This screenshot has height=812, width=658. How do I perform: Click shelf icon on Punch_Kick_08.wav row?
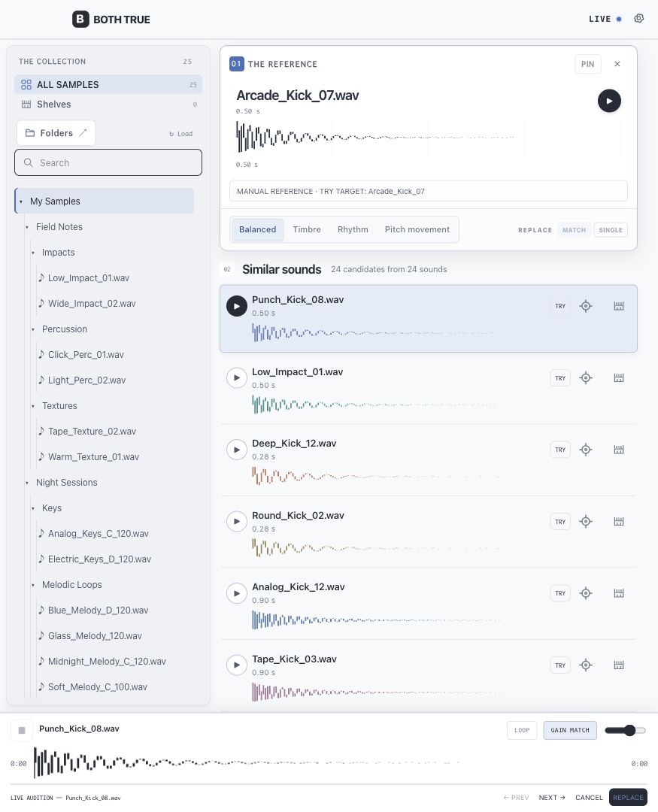pyautogui.click(x=619, y=306)
